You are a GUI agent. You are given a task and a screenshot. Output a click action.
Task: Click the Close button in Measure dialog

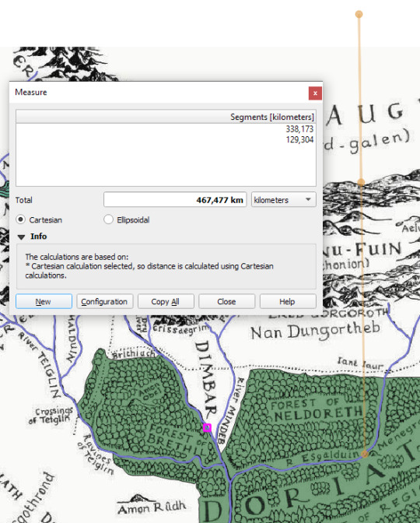coord(226,301)
